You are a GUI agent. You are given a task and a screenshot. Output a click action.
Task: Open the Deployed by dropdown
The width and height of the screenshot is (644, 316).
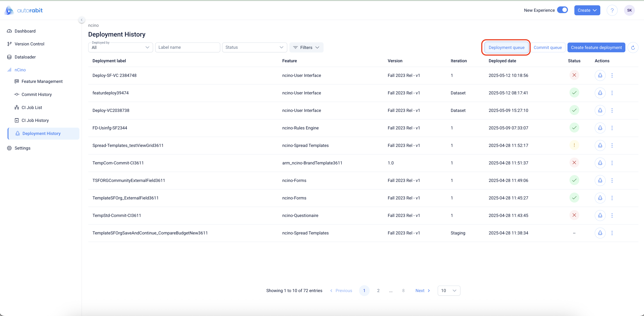click(120, 47)
